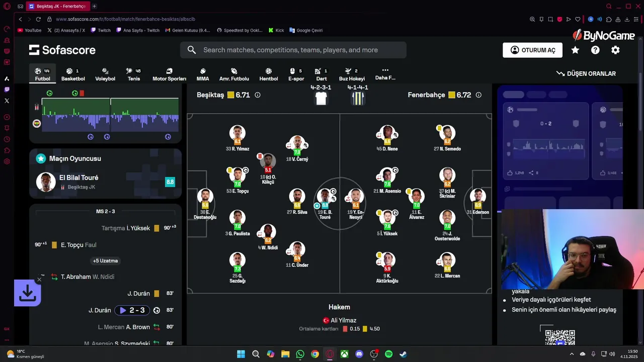Open El Bilal Touré player of match
The height and width of the screenshot is (362, 644).
(105, 182)
